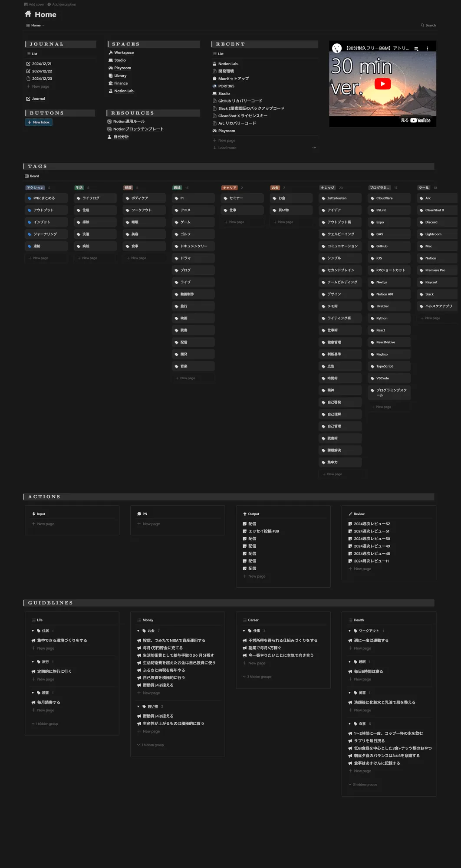Open the Journal page link
The image size is (461, 868).
tap(36, 99)
